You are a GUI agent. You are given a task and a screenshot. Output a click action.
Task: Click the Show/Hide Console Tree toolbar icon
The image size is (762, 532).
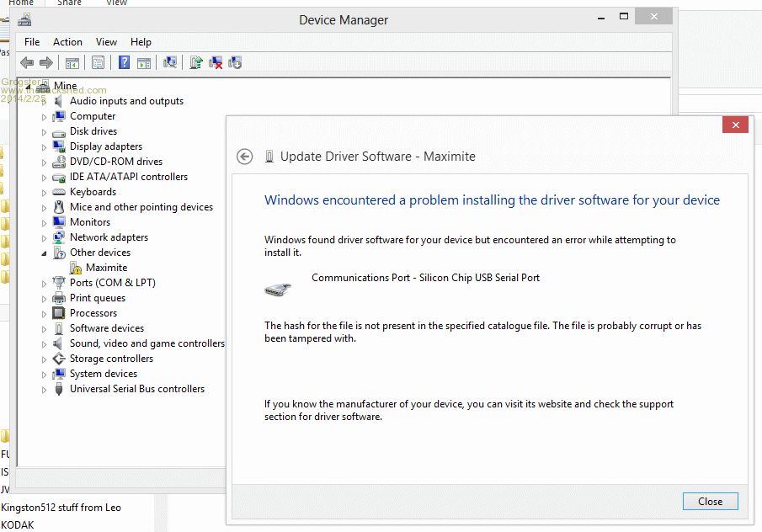72,62
